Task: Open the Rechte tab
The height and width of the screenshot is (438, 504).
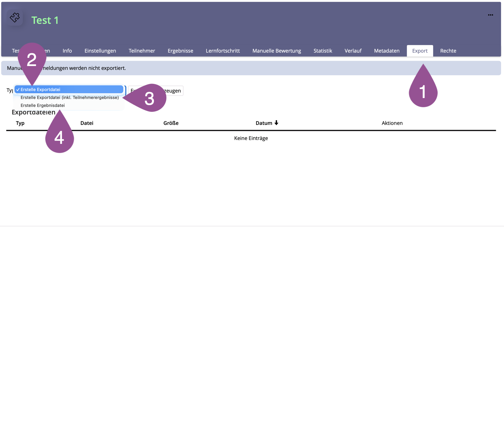Action: click(x=448, y=51)
